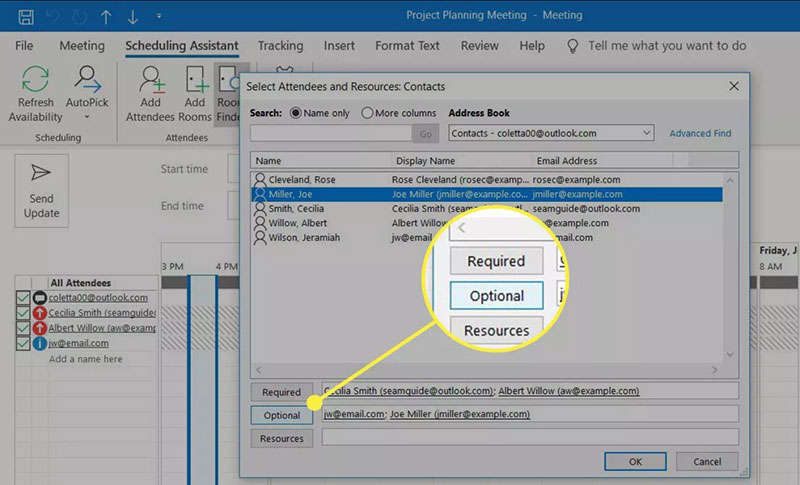The width and height of the screenshot is (800, 485).
Task: Select the More columns radio button
Action: pyautogui.click(x=367, y=113)
